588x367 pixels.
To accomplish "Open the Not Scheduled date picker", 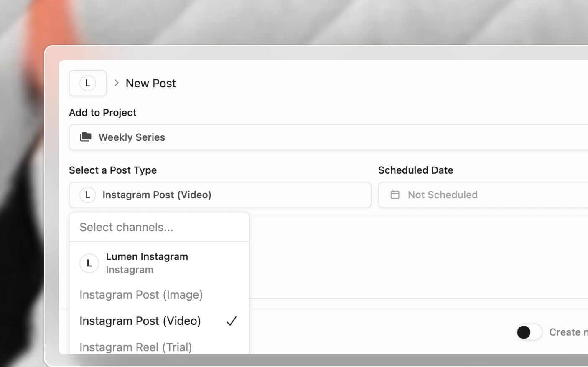I will tap(483, 195).
